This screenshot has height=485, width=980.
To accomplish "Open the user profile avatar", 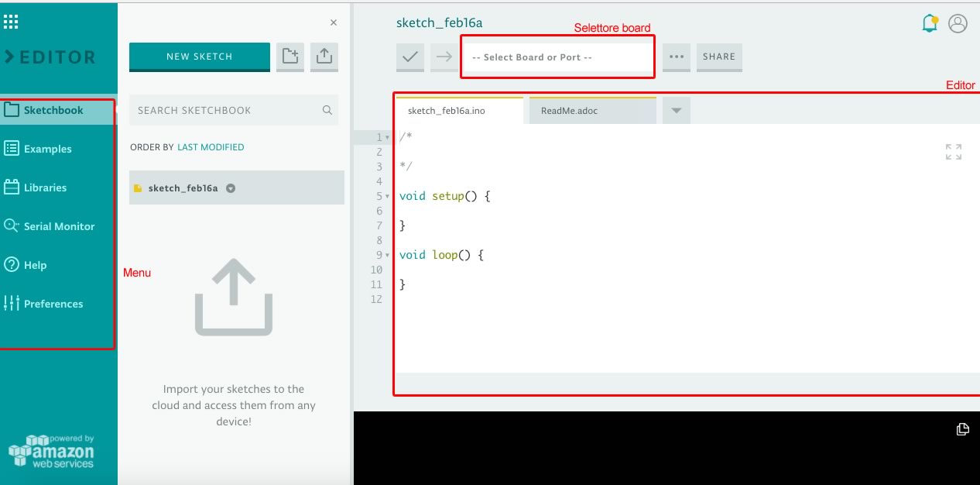I will (x=958, y=24).
